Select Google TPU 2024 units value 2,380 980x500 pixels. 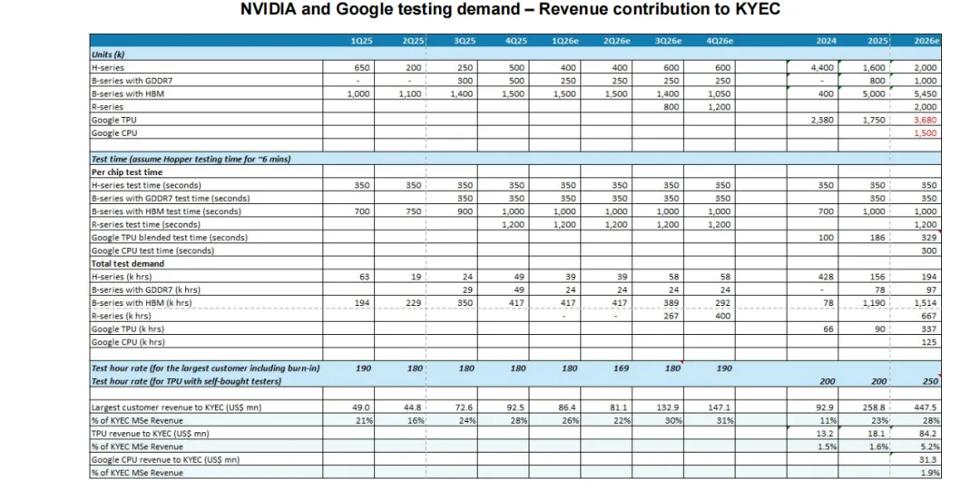click(822, 120)
